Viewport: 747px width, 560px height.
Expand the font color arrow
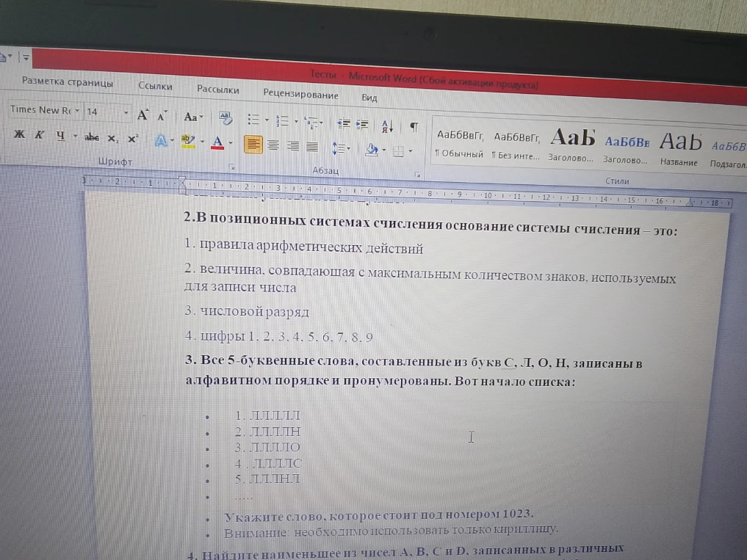point(231,143)
